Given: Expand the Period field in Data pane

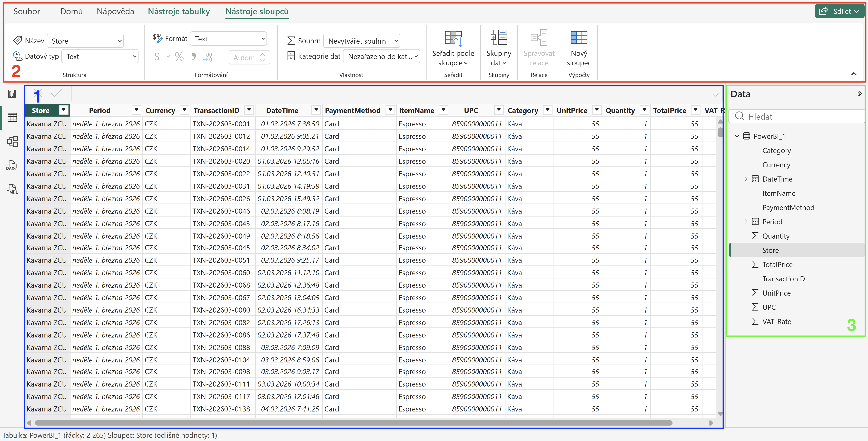Looking at the screenshot, I should (x=746, y=221).
